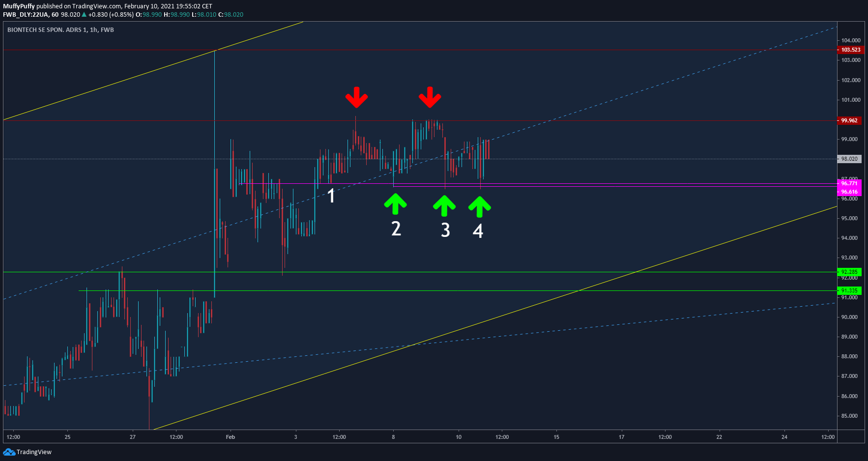Click the 8 date label on the time axis
This screenshot has width=868, height=461.
[393, 437]
